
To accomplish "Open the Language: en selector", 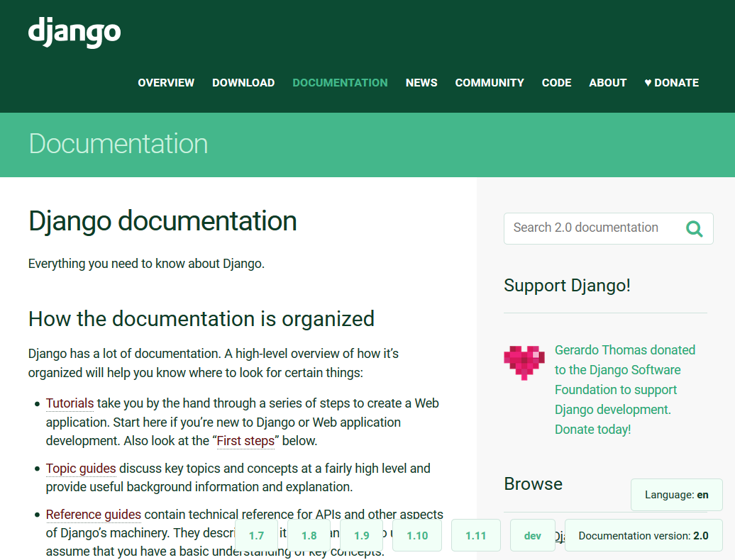I will (676, 495).
